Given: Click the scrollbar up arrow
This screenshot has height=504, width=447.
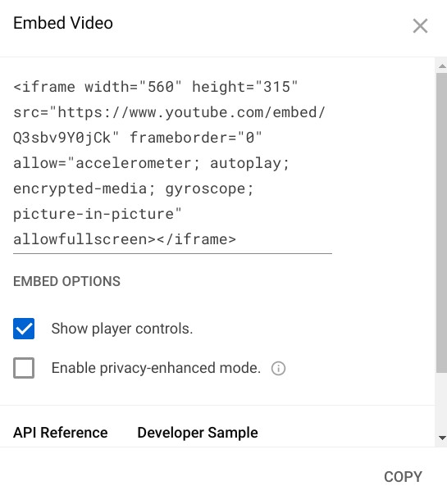Looking at the screenshot, I should (x=442, y=66).
